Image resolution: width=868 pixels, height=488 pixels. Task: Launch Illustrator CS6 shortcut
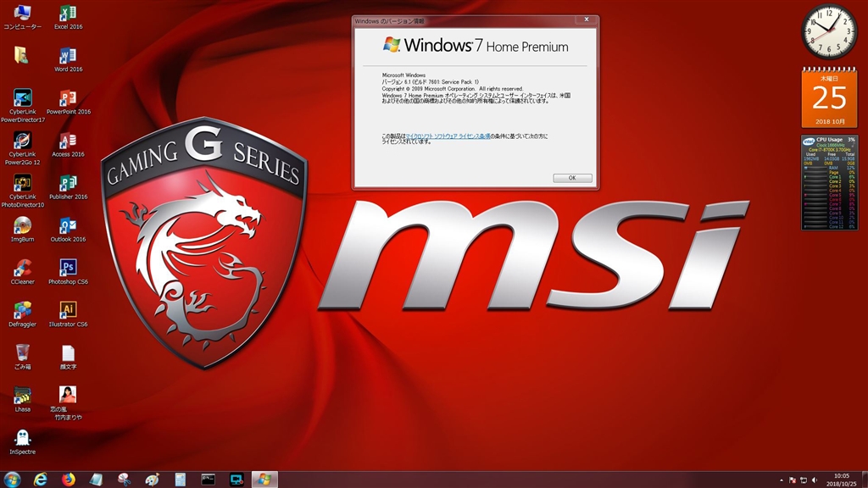(68, 315)
